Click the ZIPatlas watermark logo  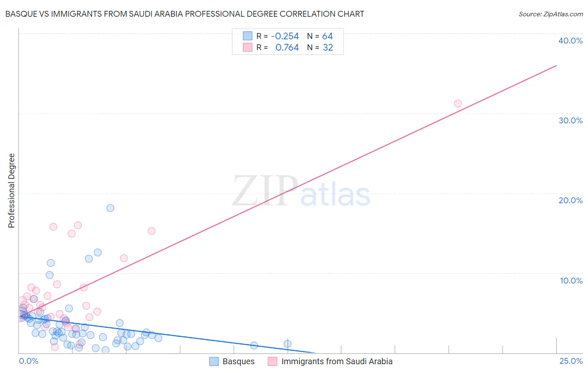coord(301,191)
